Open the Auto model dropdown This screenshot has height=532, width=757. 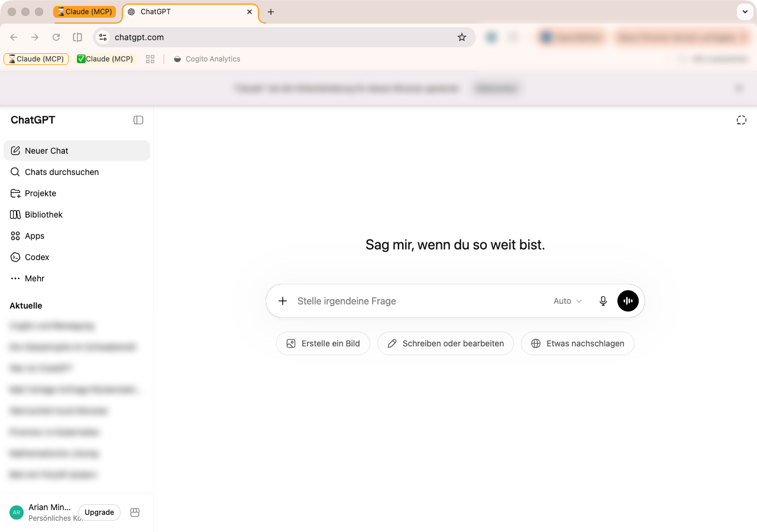click(x=568, y=301)
